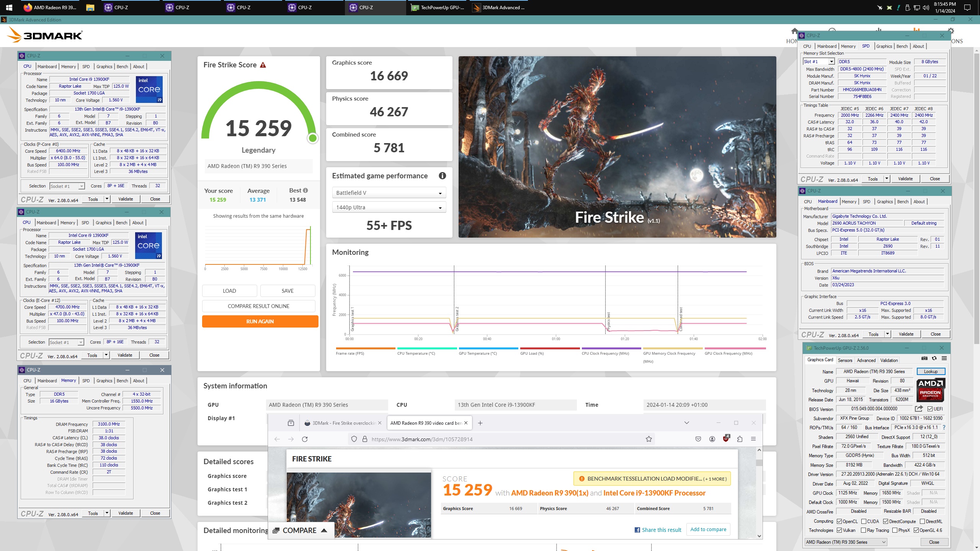
Task: Click the SAVE result button
Action: (x=287, y=291)
